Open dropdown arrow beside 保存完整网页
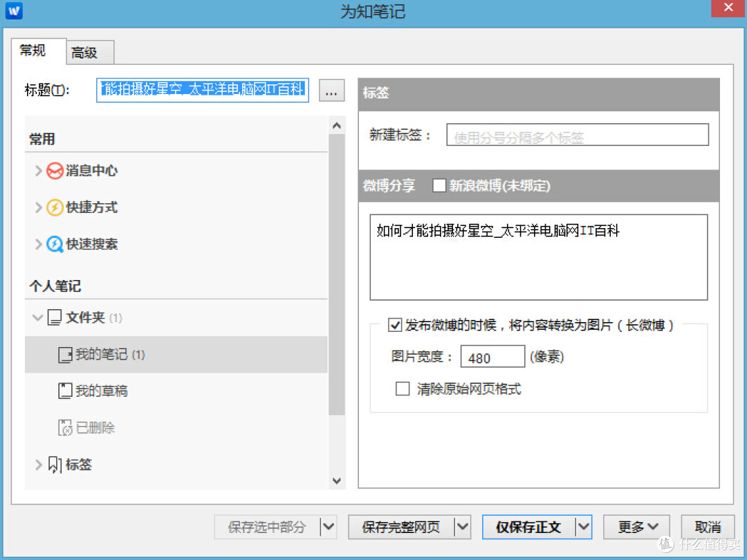Screen dimensions: 747x560 tap(462, 527)
